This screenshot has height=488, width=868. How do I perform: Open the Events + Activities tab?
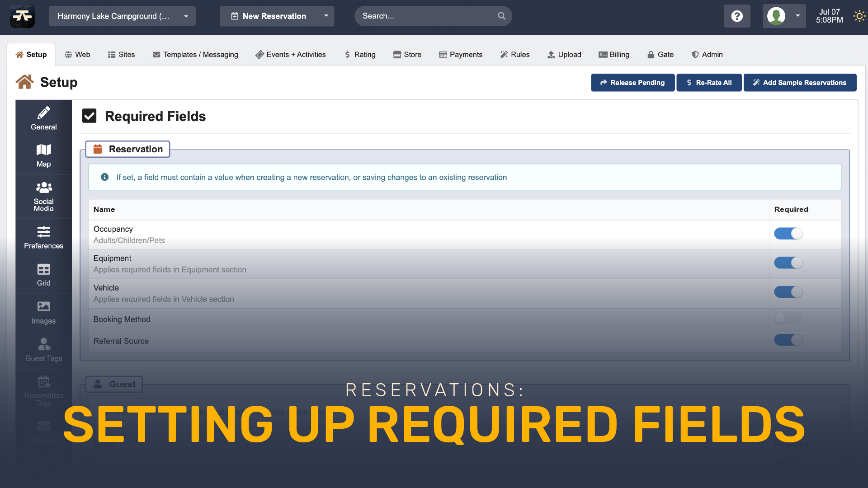pyautogui.click(x=290, y=55)
